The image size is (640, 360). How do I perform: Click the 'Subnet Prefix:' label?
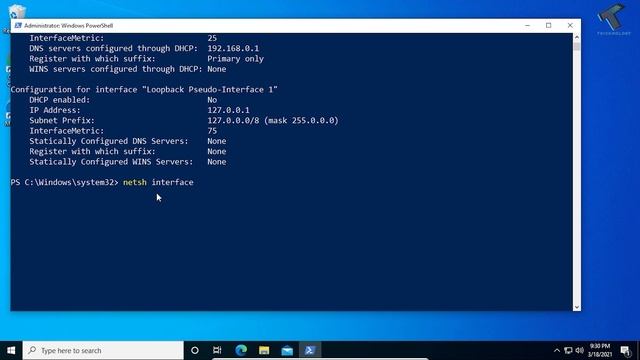62,120
